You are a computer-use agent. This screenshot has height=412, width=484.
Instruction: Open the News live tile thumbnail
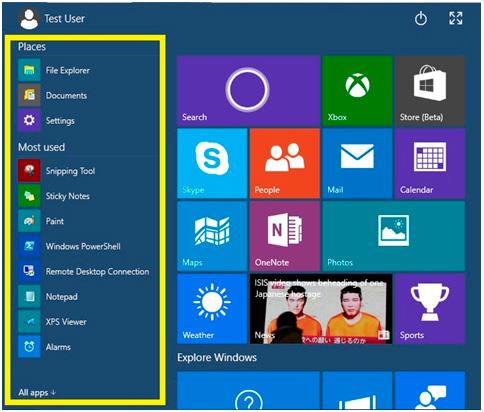pyautogui.click(x=321, y=309)
